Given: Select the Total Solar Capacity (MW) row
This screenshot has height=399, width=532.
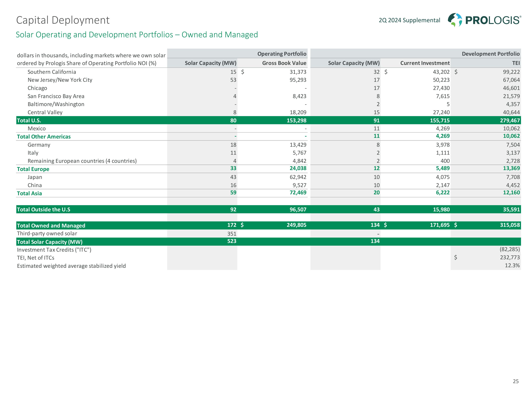Looking at the screenshot, I should (x=49, y=242).
